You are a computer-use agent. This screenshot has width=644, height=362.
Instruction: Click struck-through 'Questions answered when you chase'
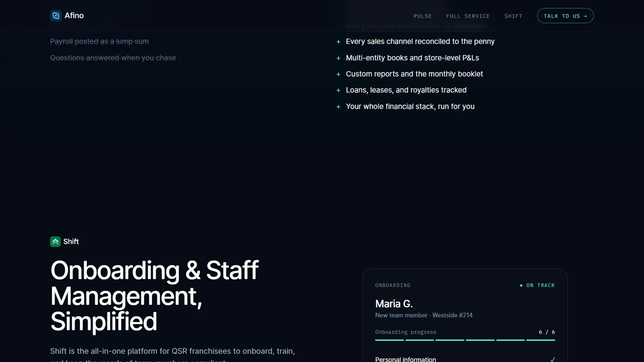(113, 58)
